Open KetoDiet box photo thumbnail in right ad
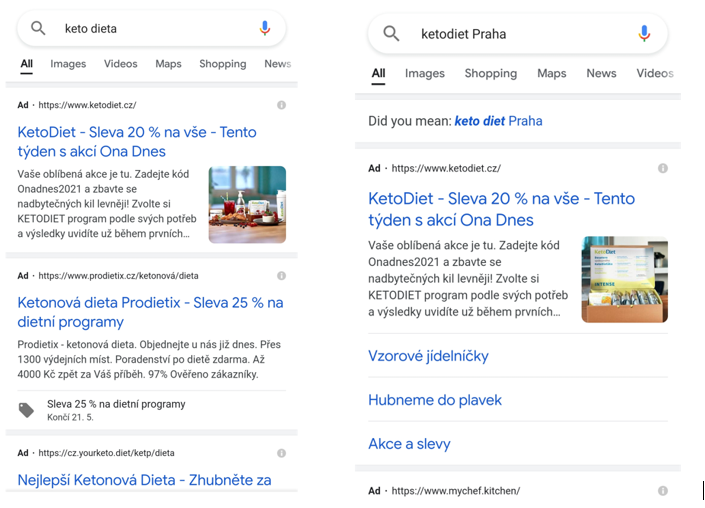Screen dimensions: 705x508 coord(625,279)
